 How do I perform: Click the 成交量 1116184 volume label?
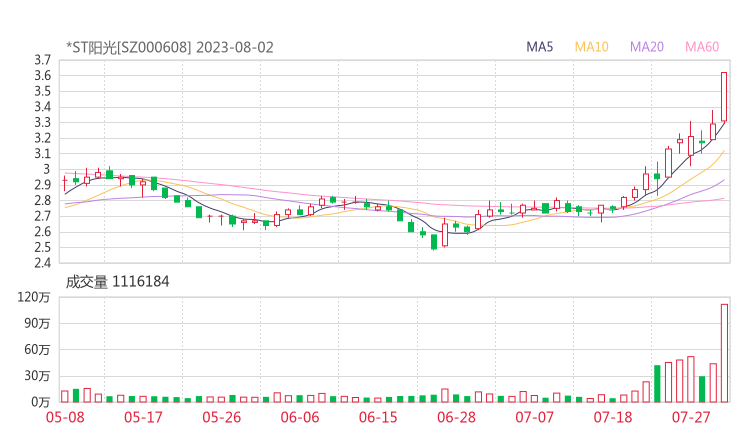click(x=117, y=281)
